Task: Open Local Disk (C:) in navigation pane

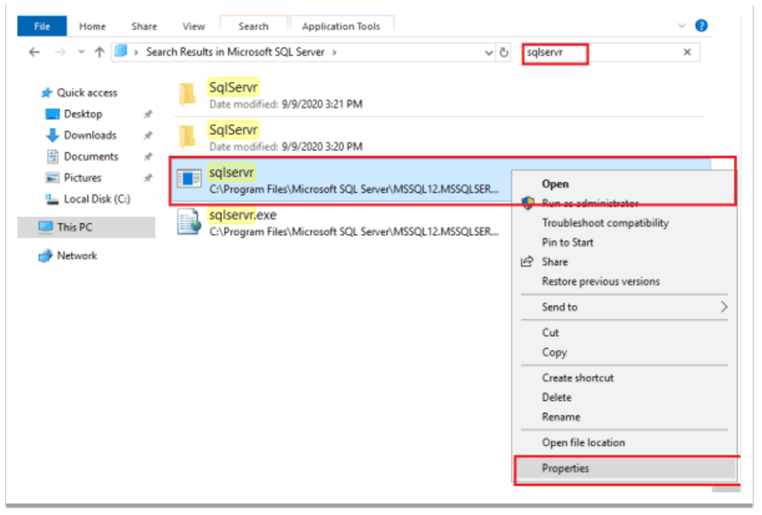Action: (97, 199)
